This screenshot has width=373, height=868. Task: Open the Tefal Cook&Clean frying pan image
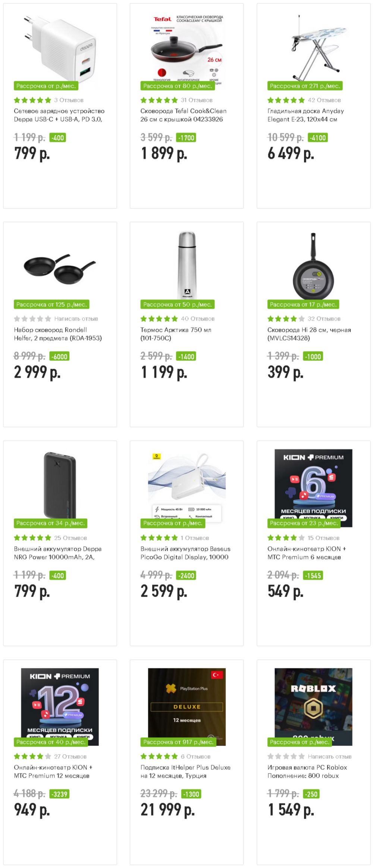click(x=186, y=47)
